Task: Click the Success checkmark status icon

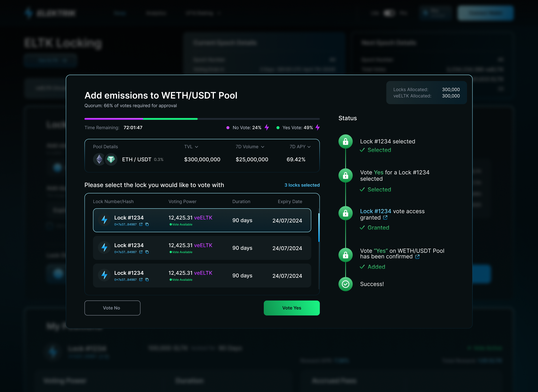Action: pos(345,284)
